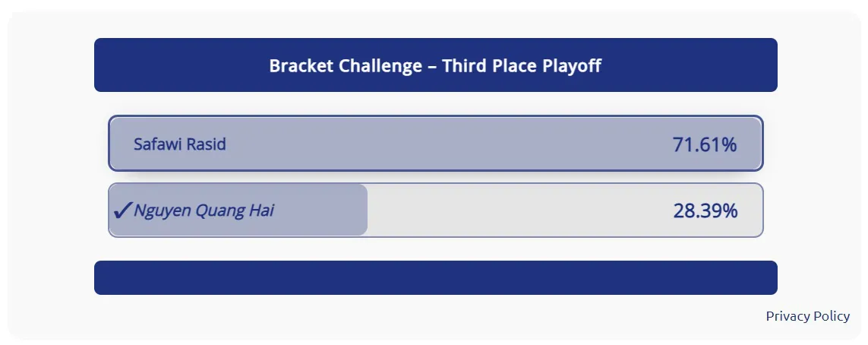The height and width of the screenshot is (345, 868).
Task: Click the checkmark next to Nguyen Quang Hai
Action: pos(122,211)
